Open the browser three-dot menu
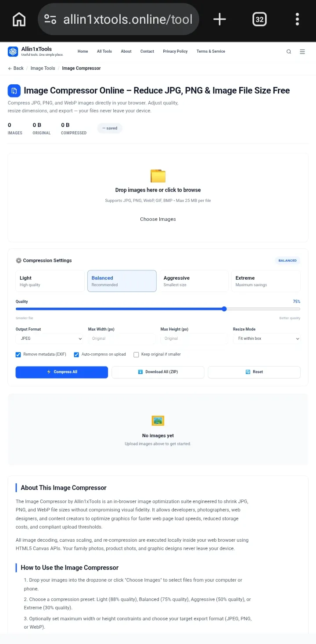This screenshot has height=644, width=316. coord(297,19)
